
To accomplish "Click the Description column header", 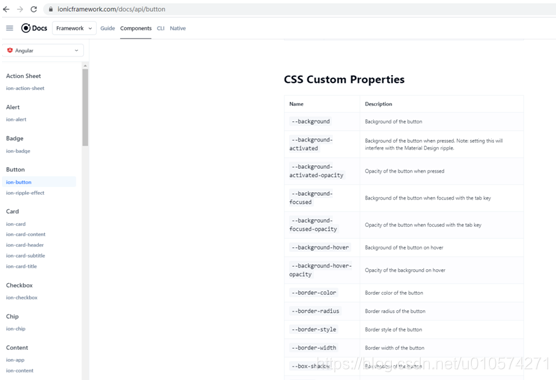I will [x=378, y=104].
